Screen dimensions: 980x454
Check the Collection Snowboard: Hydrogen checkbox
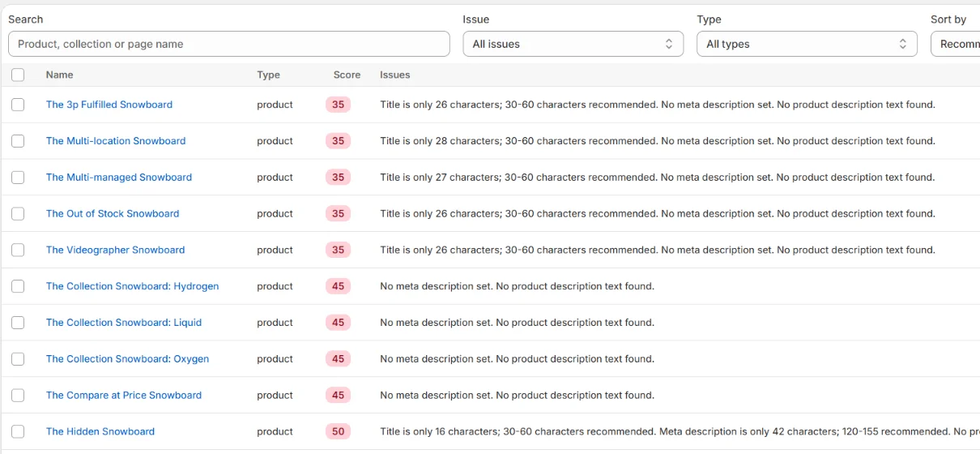pyautogui.click(x=18, y=286)
